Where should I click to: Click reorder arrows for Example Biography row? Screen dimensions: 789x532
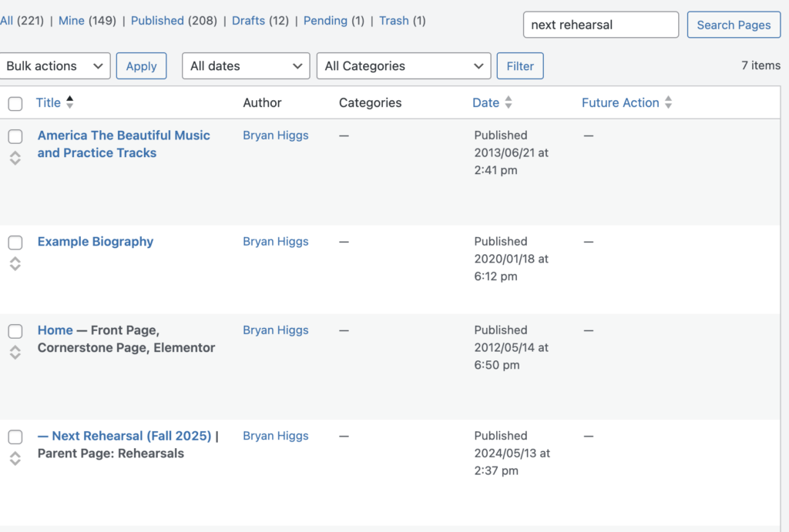pyautogui.click(x=15, y=264)
